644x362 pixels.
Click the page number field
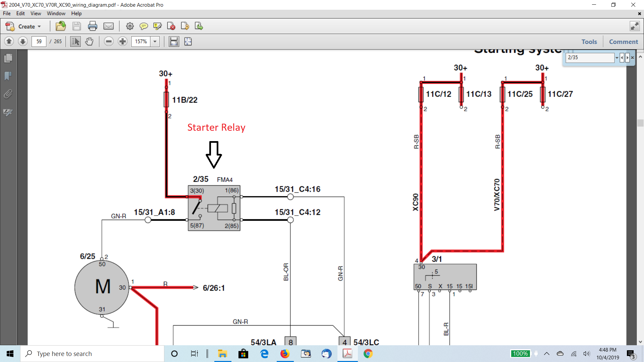click(39, 42)
